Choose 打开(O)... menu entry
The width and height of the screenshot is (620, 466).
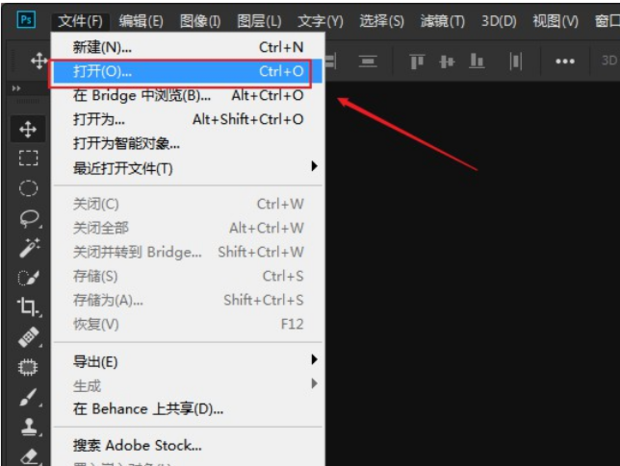click(188, 72)
